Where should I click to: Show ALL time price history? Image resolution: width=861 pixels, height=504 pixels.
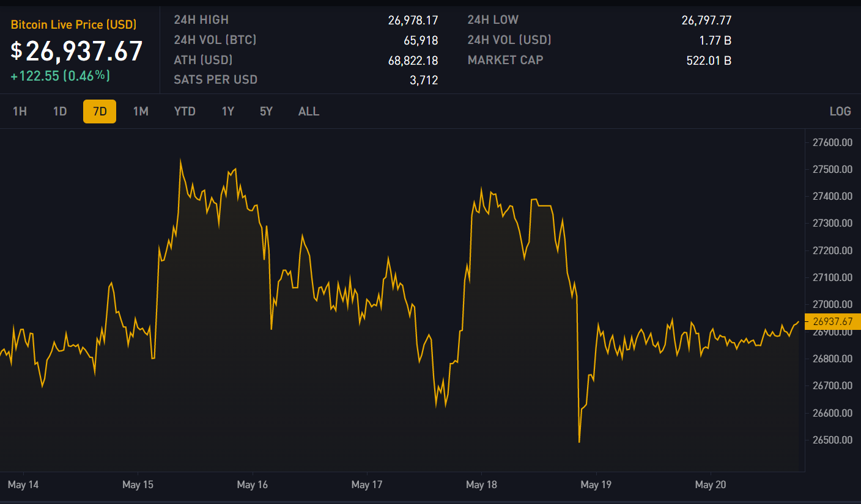click(x=308, y=111)
